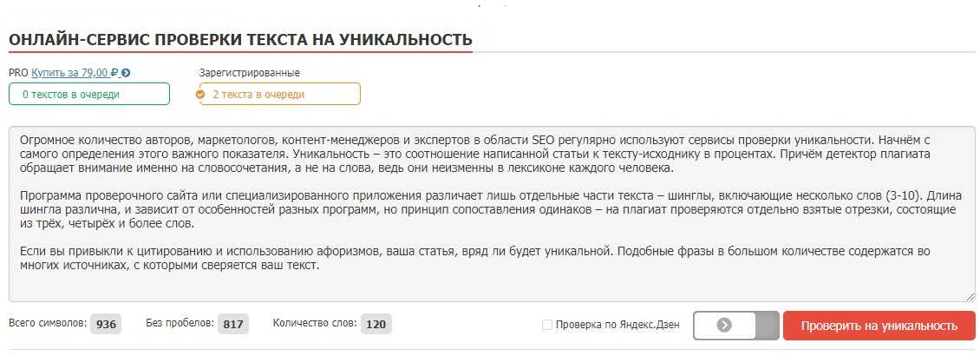The height and width of the screenshot is (356, 980).
Task: Click the orange checkmark queue icon
Action: pos(201,95)
